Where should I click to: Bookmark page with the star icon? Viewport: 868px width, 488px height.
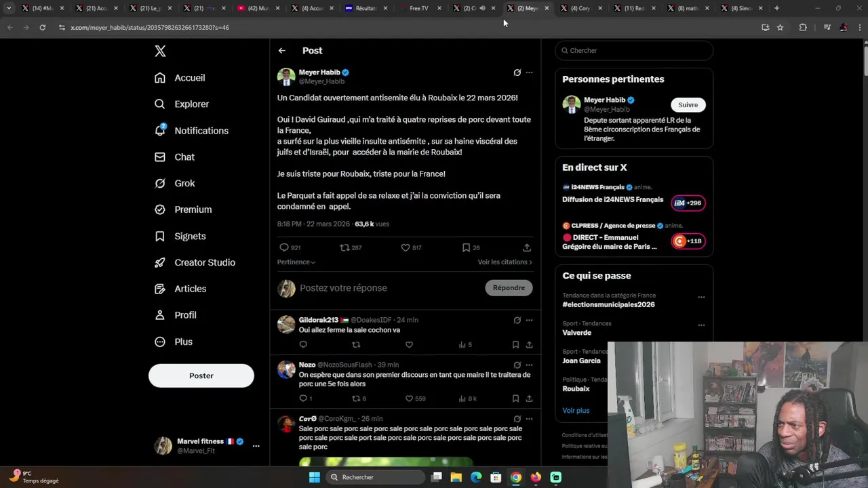coord(781,28)
